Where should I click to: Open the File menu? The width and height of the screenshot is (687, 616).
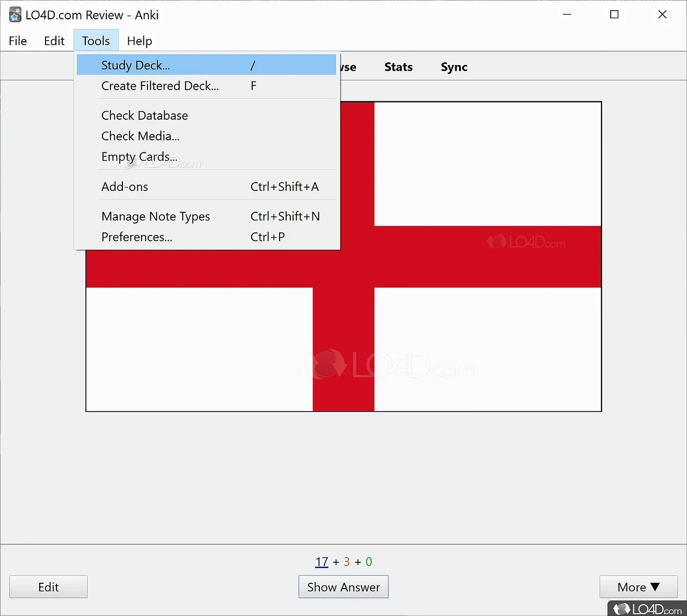coord(18,41)
